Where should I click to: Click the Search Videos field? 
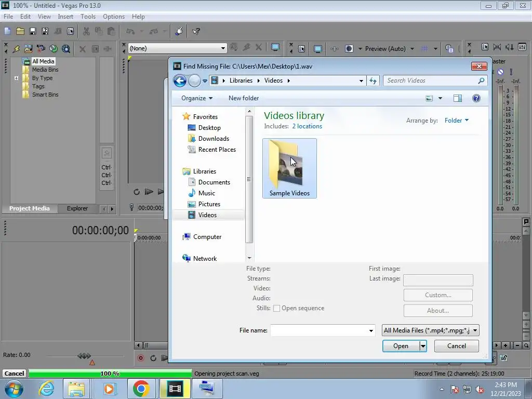(x=435, y=81)
